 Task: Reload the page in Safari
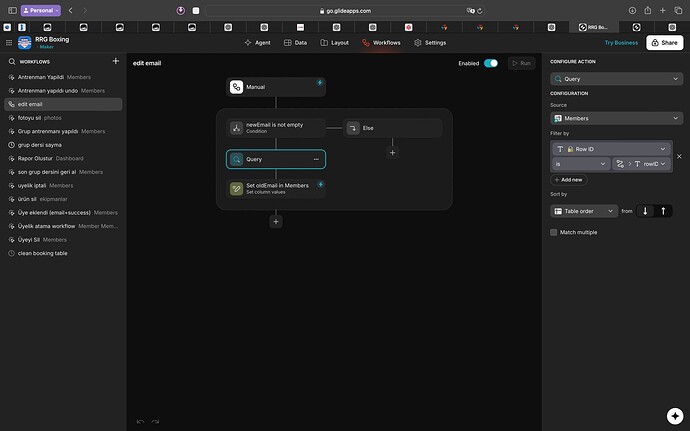(480, 11)
